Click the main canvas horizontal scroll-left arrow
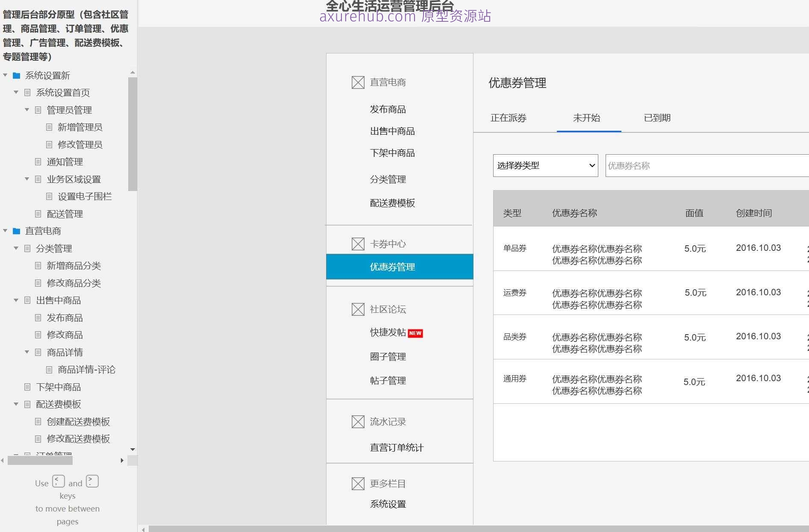 pos(143,529)
